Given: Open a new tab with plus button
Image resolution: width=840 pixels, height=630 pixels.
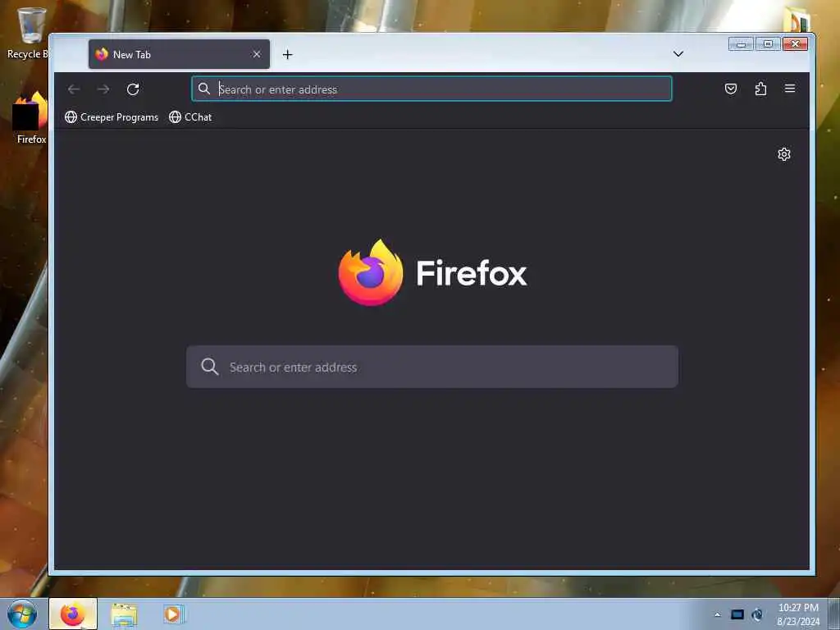Looking at the screenshot, I should point(288,55).
